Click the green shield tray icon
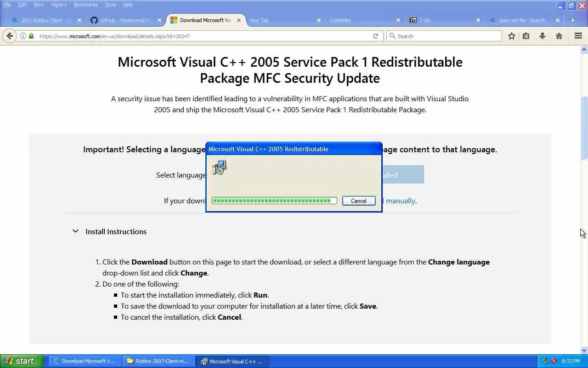 click(545, 361)
